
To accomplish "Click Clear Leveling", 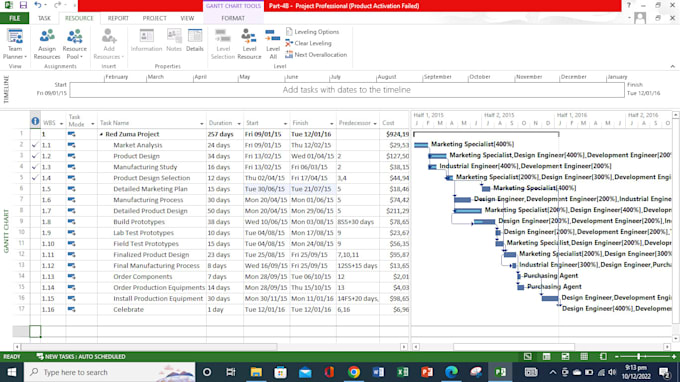I will pos(308,43).
